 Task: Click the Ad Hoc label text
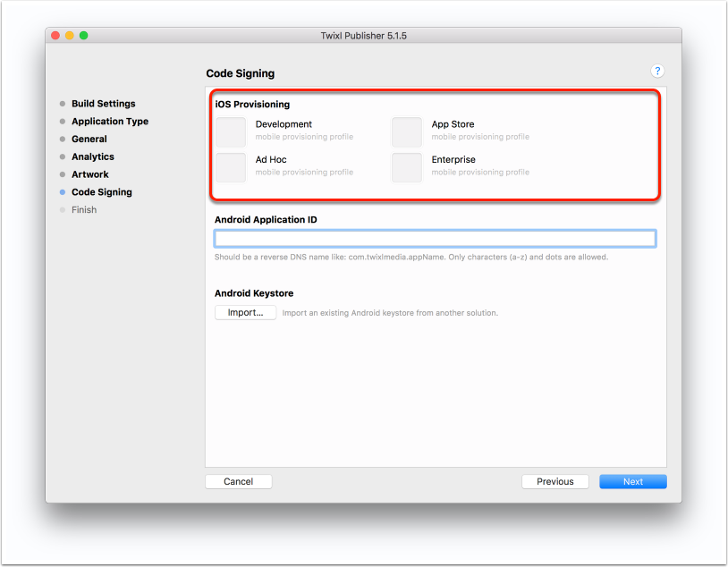click(x=271, y=159)
